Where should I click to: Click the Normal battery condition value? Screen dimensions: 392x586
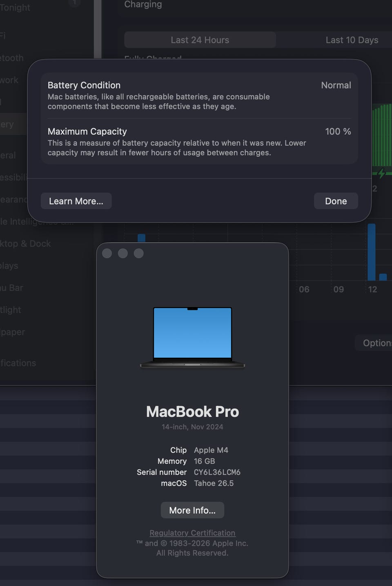(336, 85)
